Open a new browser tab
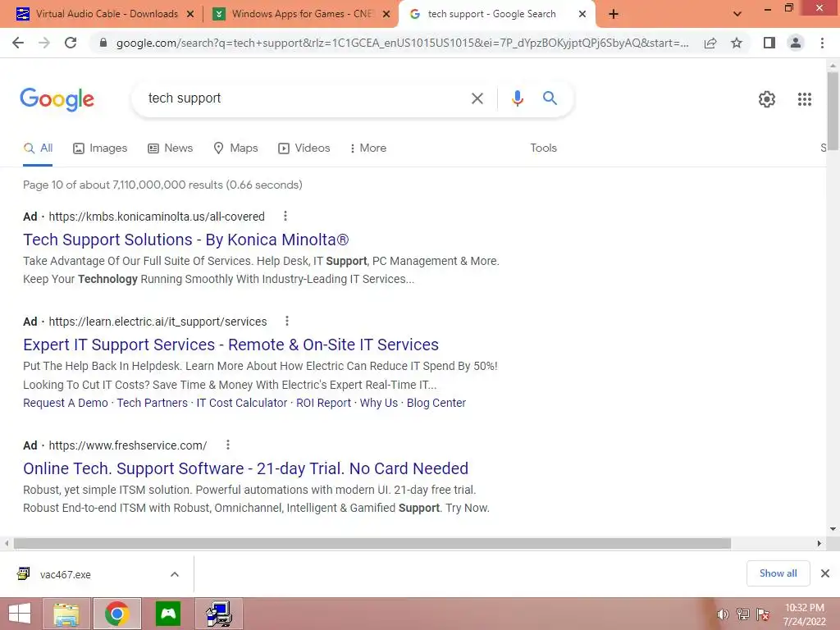840x630 pixels. [x=614, y=14]
